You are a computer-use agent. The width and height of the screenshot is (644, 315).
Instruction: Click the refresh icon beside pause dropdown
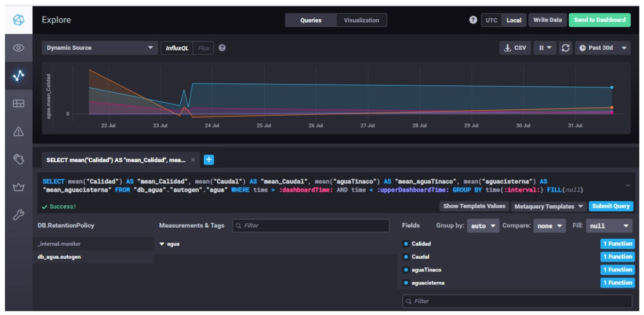pyautogui.click(x=565, y=48)
